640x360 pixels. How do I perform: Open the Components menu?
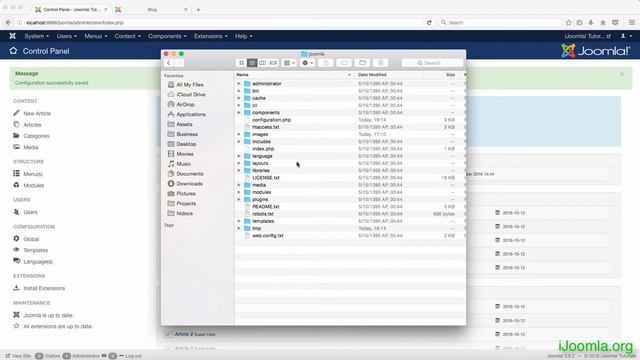167,36
